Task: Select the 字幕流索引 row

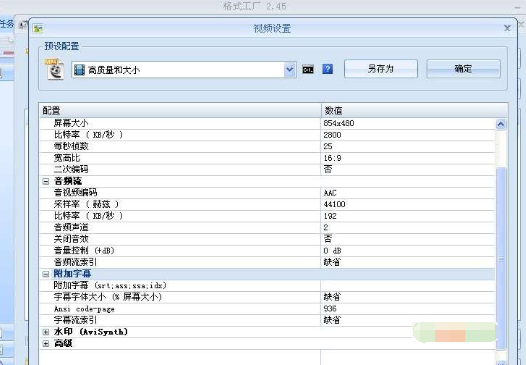Action: pos(267,320)
